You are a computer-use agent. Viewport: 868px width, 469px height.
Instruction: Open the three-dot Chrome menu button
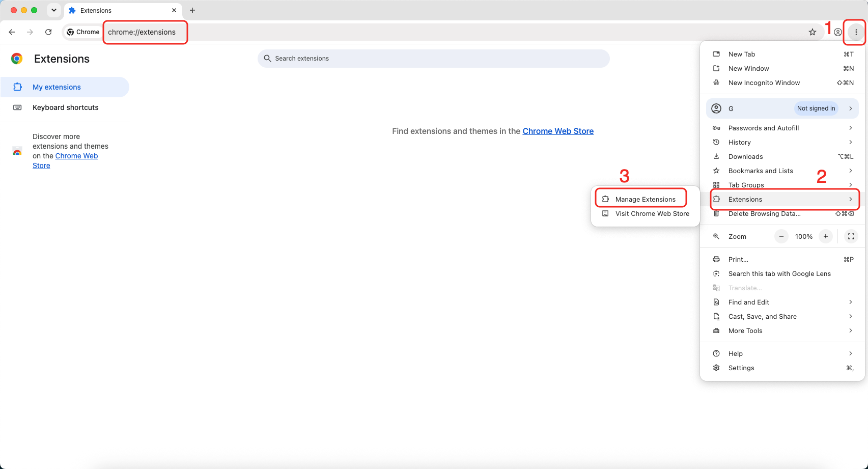click(x=856, y=32)
